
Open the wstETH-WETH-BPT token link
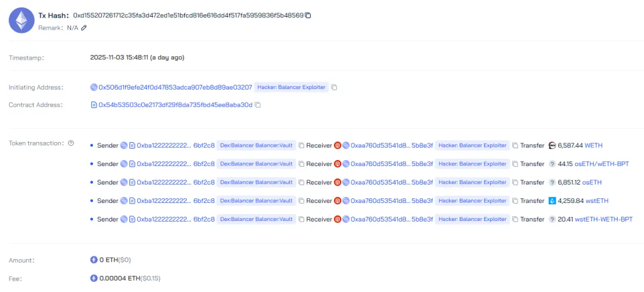(603, 219)
